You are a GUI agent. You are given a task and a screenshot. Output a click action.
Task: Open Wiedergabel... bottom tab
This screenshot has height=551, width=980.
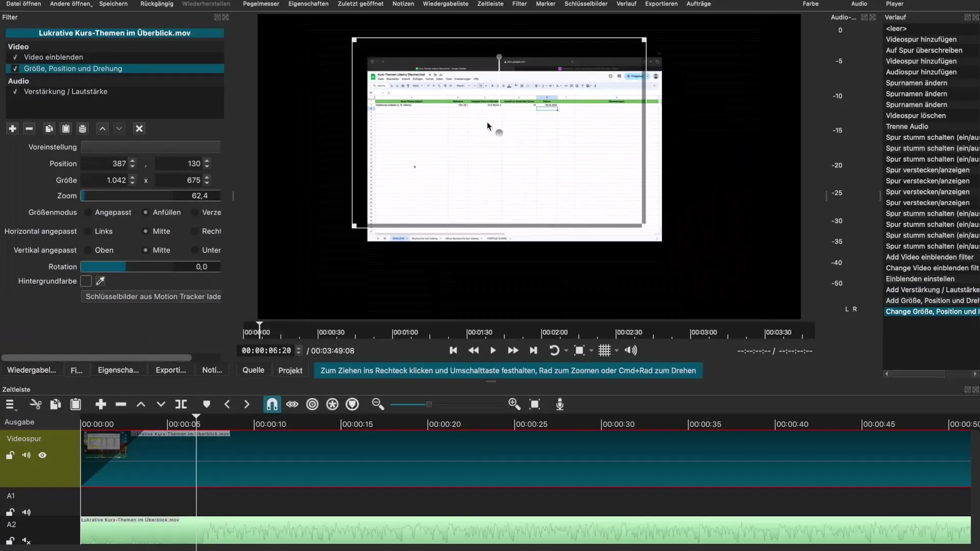[x=32, y=370]
